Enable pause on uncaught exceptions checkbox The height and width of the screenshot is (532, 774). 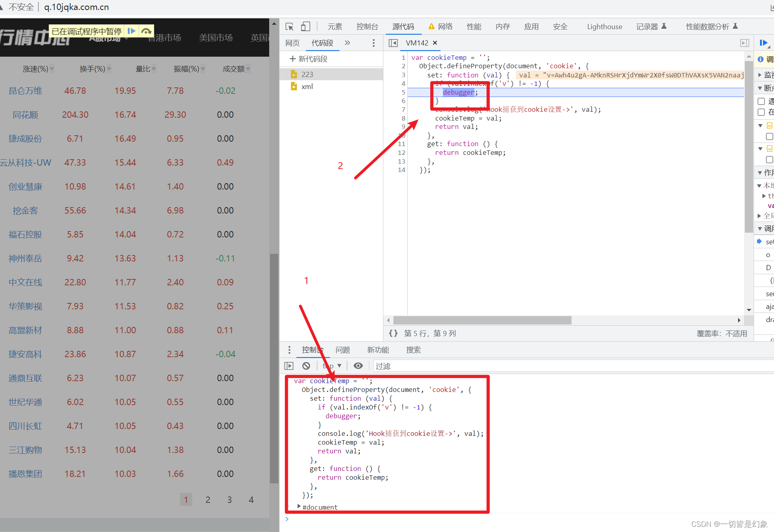[x=761, y=101]
